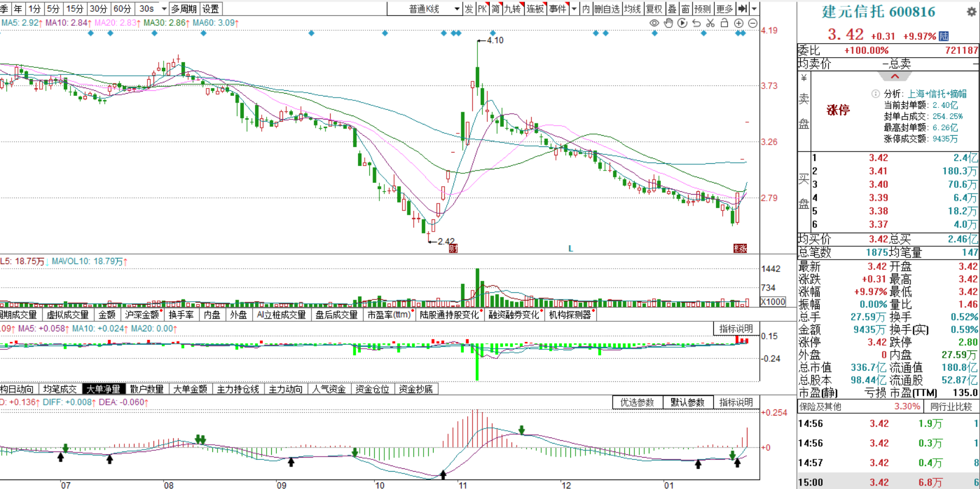The image size is (980, 489).
Task: Select the 大单净量 tab
Action: [x=103, y=389]
